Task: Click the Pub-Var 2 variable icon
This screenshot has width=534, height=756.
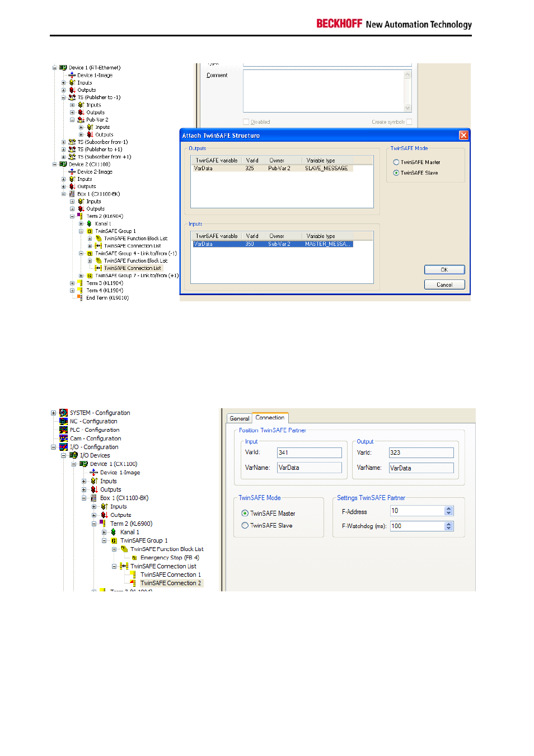Action: click(81, 120)
